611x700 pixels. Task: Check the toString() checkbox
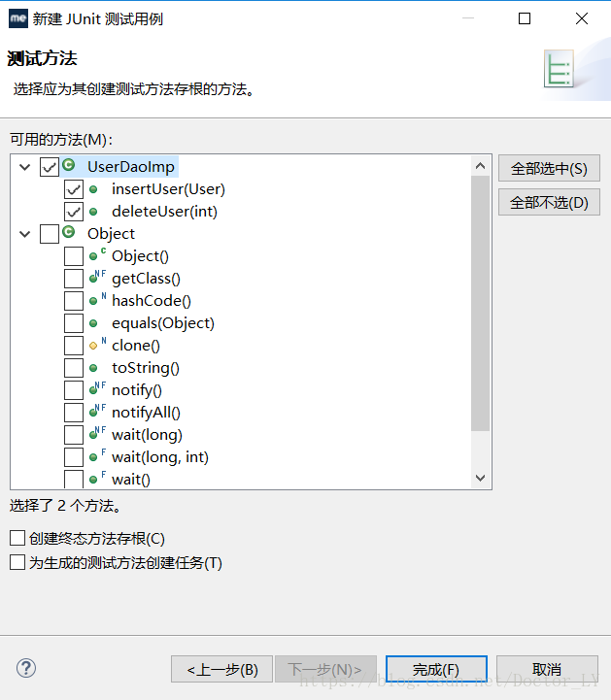(x=74, y=368)
